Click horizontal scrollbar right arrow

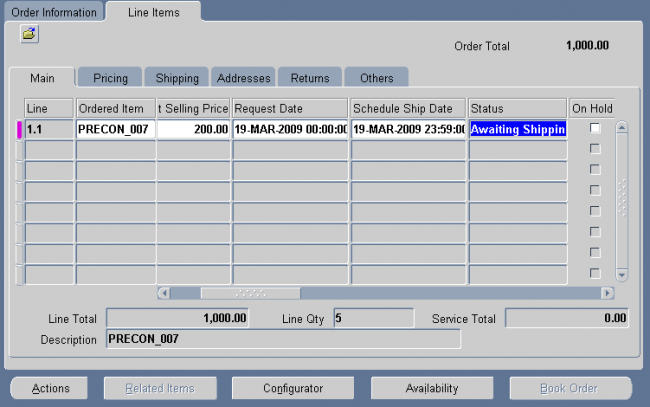click(x=607, y=293)
